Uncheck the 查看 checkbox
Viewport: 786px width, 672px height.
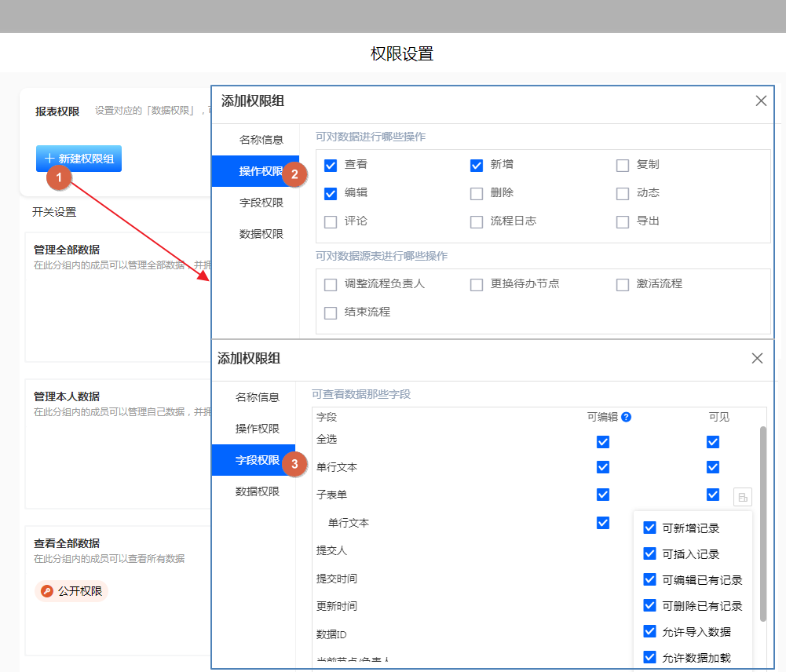pyautogui.click(x=331, y=165)
